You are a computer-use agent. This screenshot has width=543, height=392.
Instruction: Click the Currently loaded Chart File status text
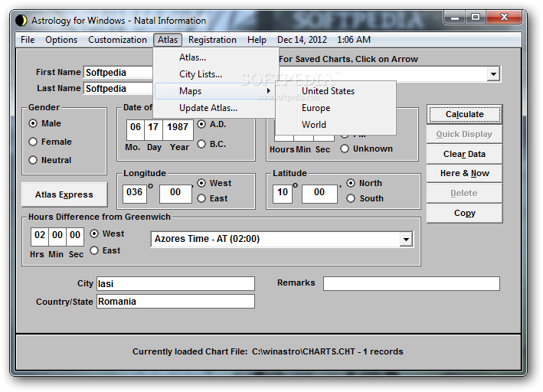coord(268,351)
